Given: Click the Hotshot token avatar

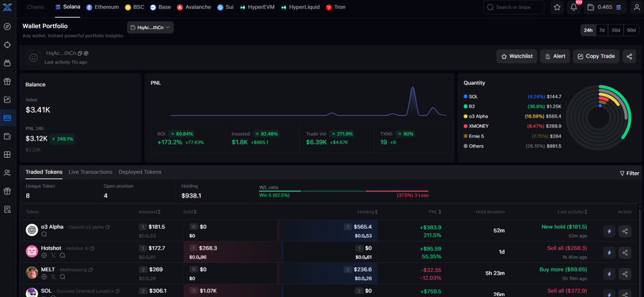Looking at the screenshot, I should point(32,251).
